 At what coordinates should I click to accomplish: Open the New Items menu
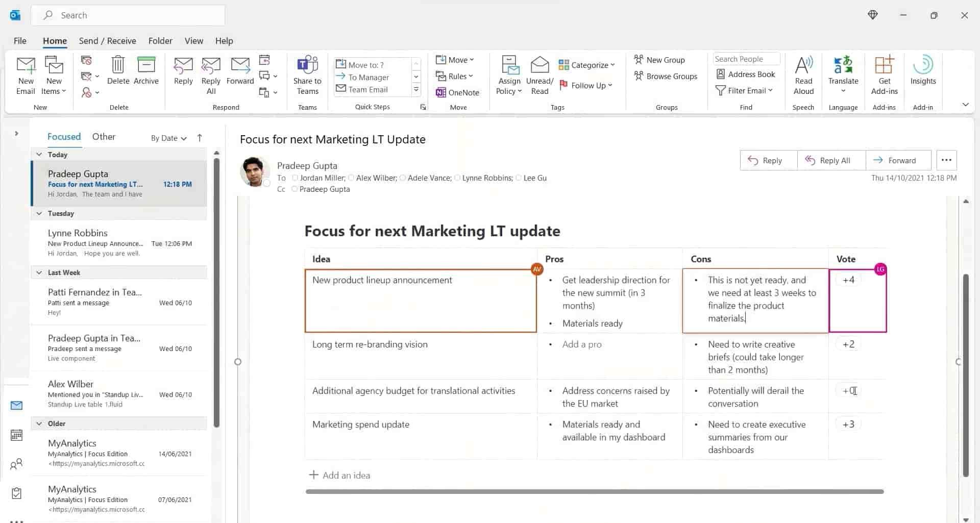54,76
